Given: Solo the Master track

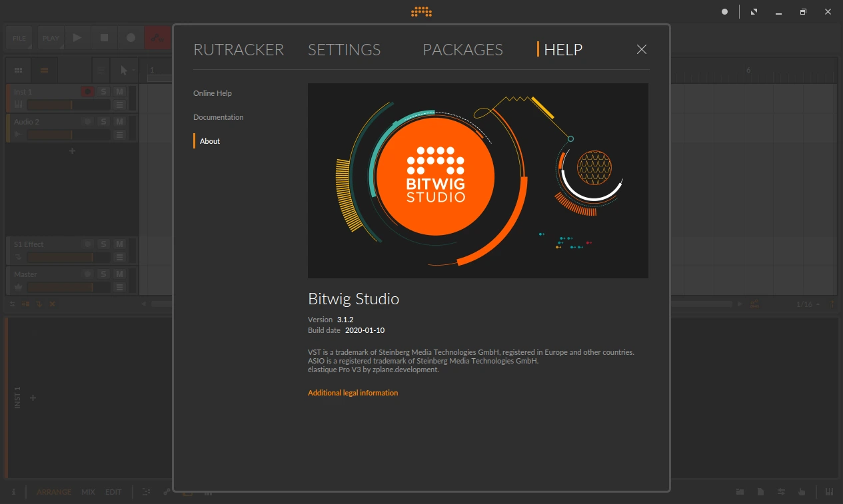Looking at the screenshot, I should point(103,274).
